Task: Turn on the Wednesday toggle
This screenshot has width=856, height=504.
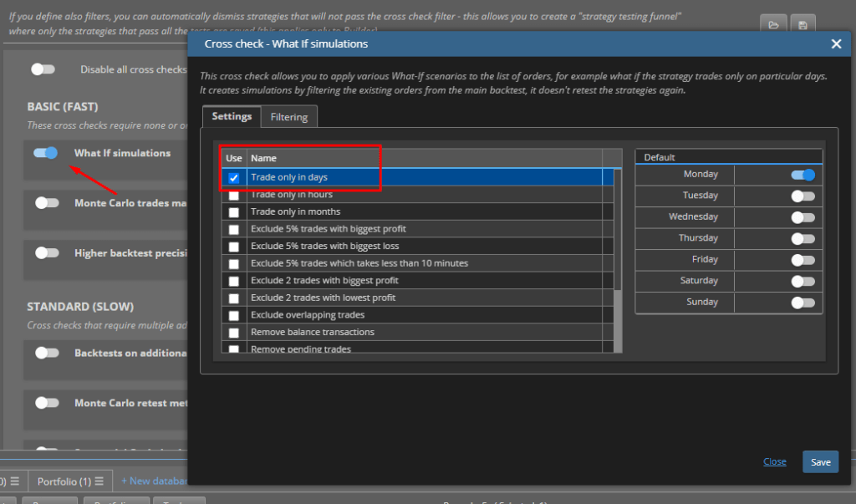Action: coord(802,216)
